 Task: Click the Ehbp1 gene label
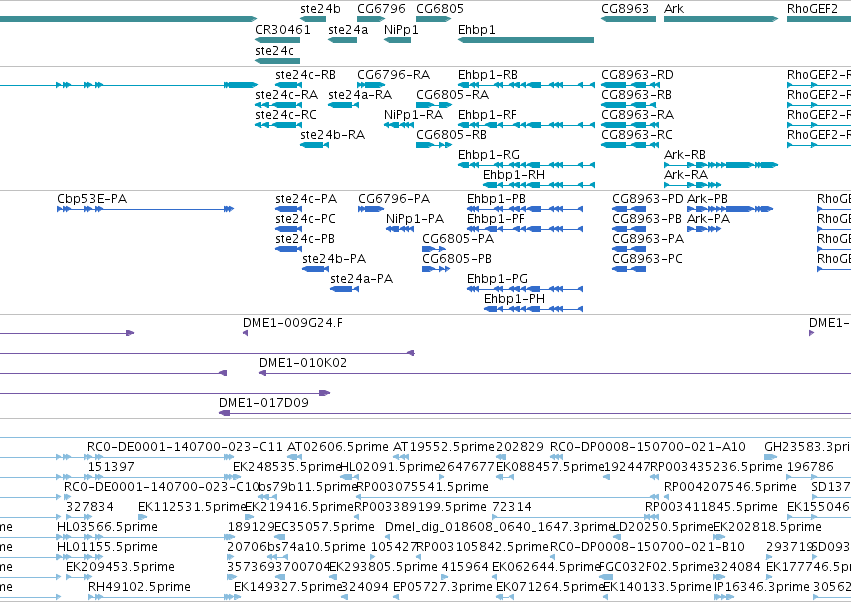(x=477, y=29)
